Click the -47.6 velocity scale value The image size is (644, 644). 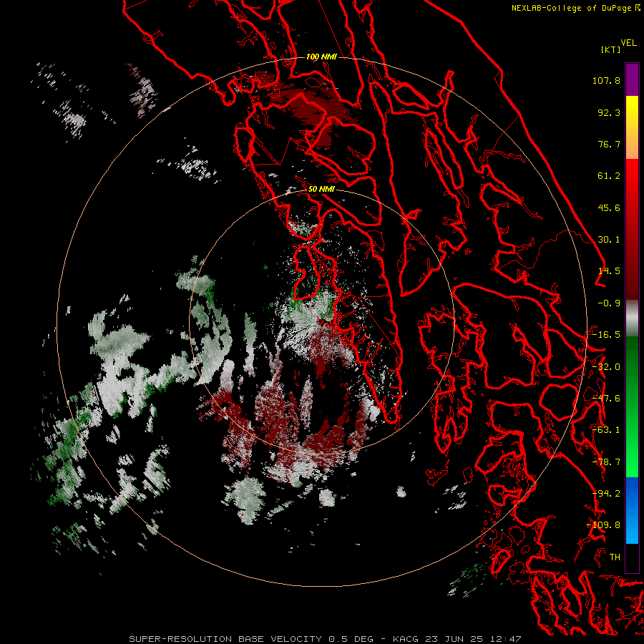point(606,399)
